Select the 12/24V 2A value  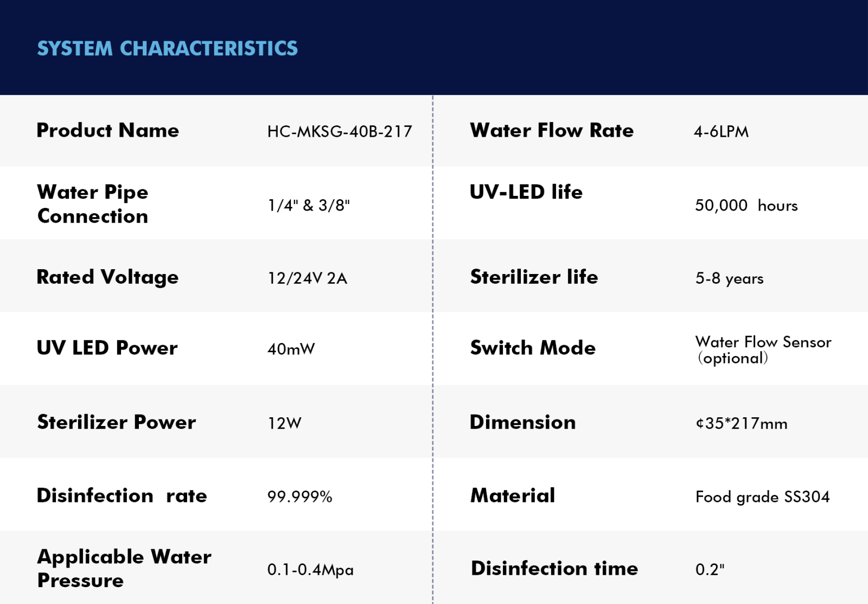point(307,278)
